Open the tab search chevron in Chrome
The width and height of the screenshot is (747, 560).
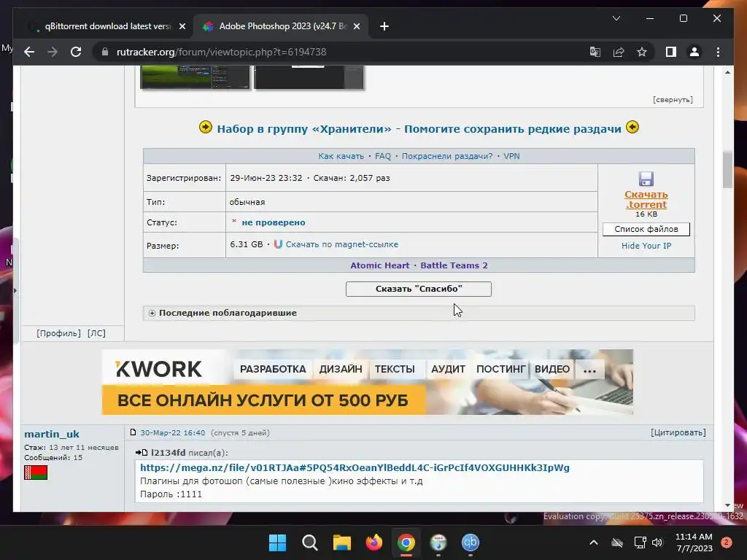(616, 18)
